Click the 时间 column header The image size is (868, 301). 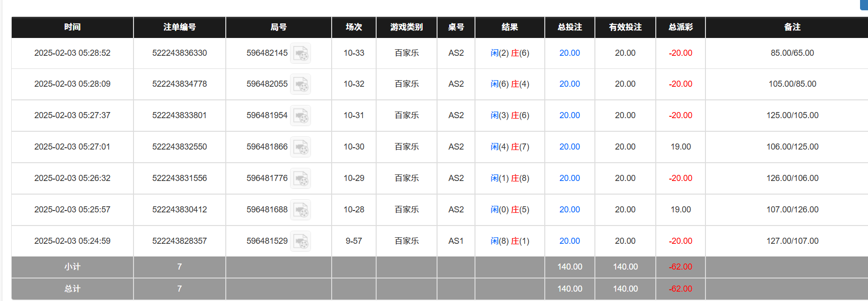pyautogui.click(x=72, y=27)
